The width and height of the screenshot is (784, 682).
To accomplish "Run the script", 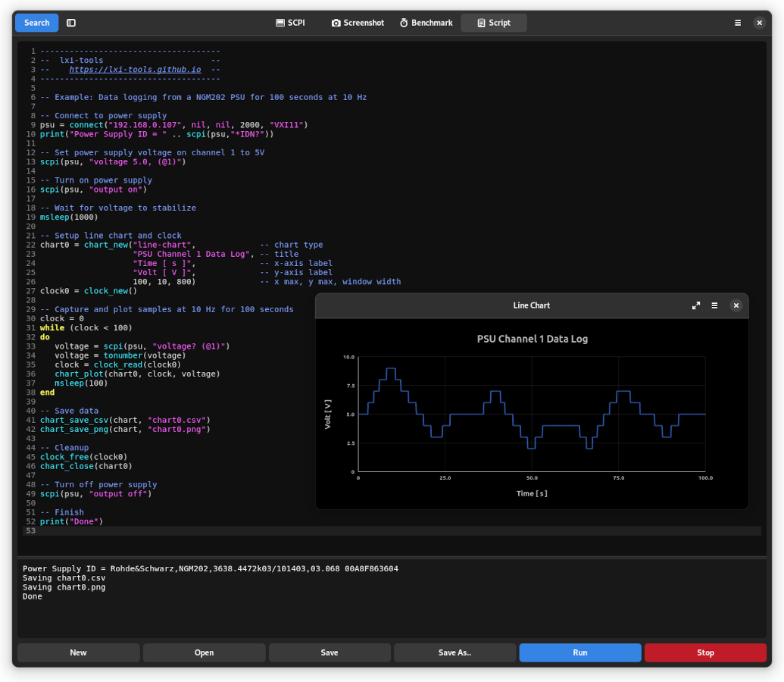I will click(x=580, y=652).
